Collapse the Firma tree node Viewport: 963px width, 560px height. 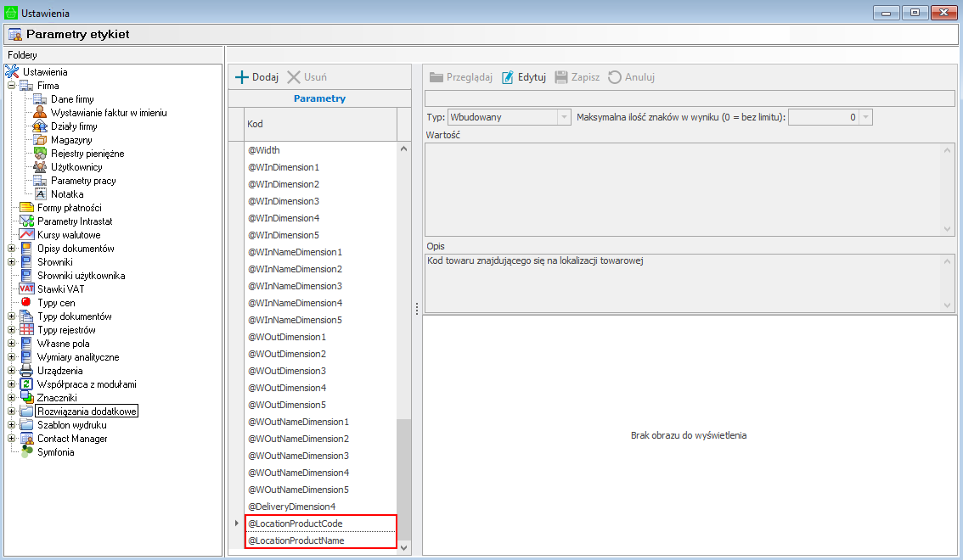[12, 86]
